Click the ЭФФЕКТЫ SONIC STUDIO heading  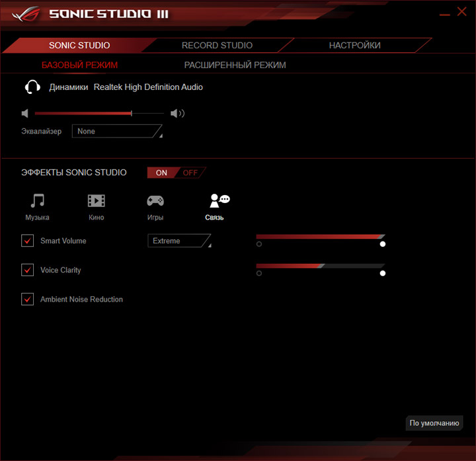[x=74, y=173]
